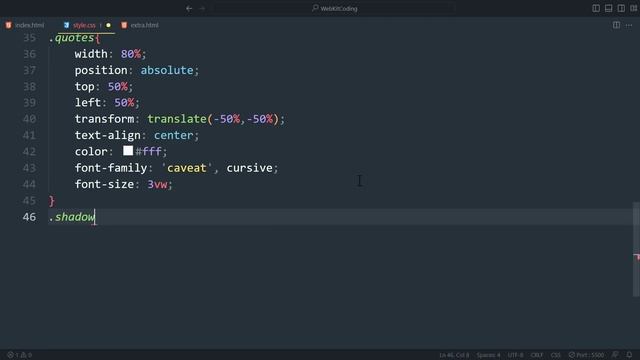Click the .quotes selector text

pos(71,38)
